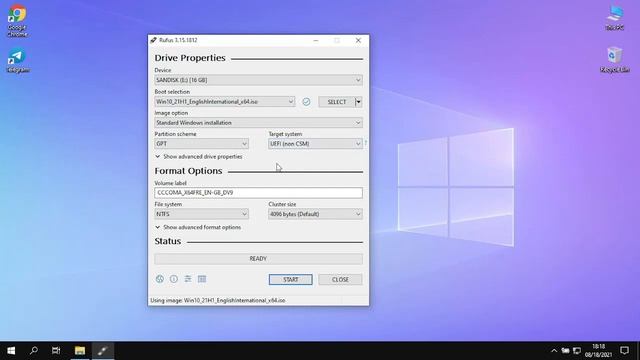
Task: Open Google Chrome desktop shortcut
Action: [17, 21]
